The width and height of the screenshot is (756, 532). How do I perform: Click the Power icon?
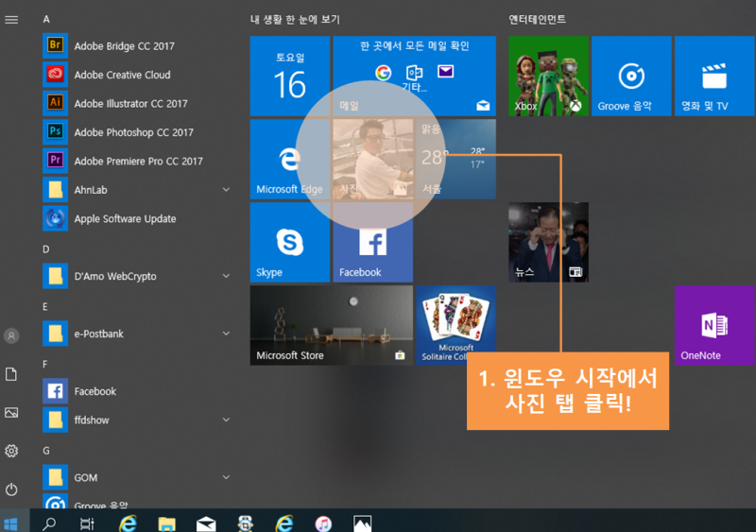[11, 489]
